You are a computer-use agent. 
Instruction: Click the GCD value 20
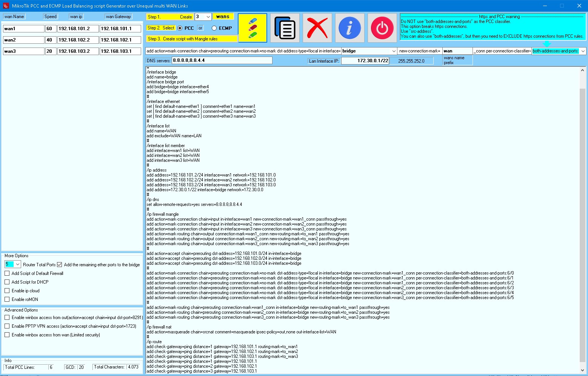81,367
